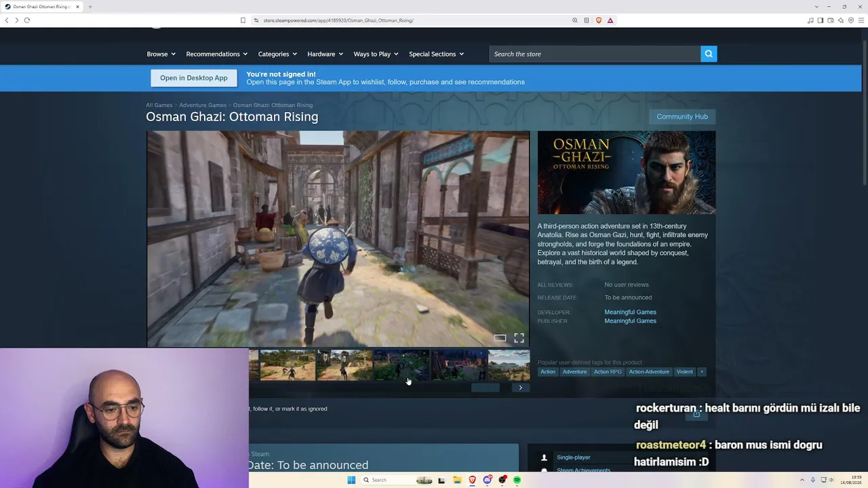868x488 pixels.
Task: Select the Action-Adventure tag
Action: (649, 371)
